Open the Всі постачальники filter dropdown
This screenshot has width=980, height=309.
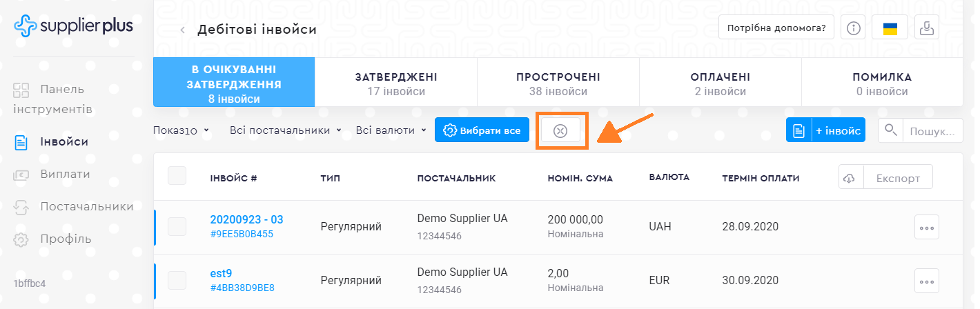pos(285,130)
